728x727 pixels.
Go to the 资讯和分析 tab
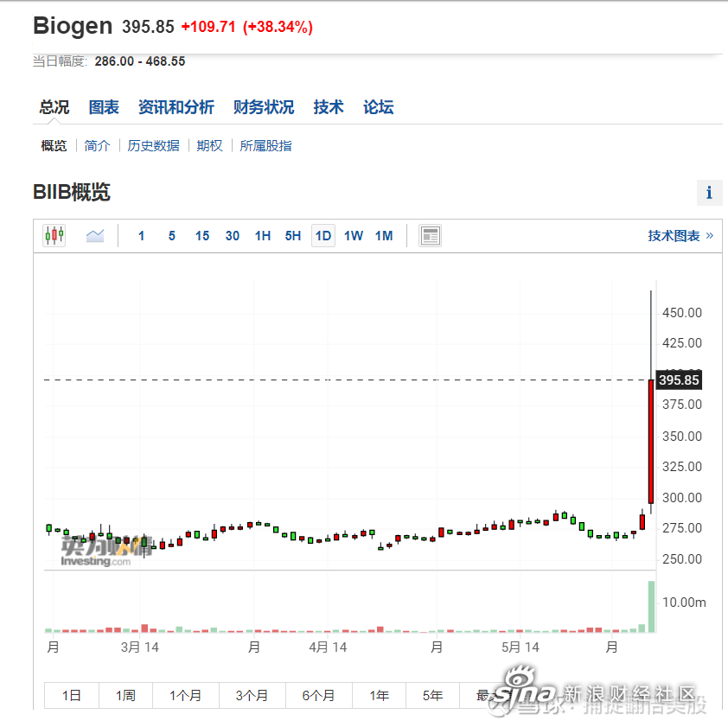tap(176, 107)
